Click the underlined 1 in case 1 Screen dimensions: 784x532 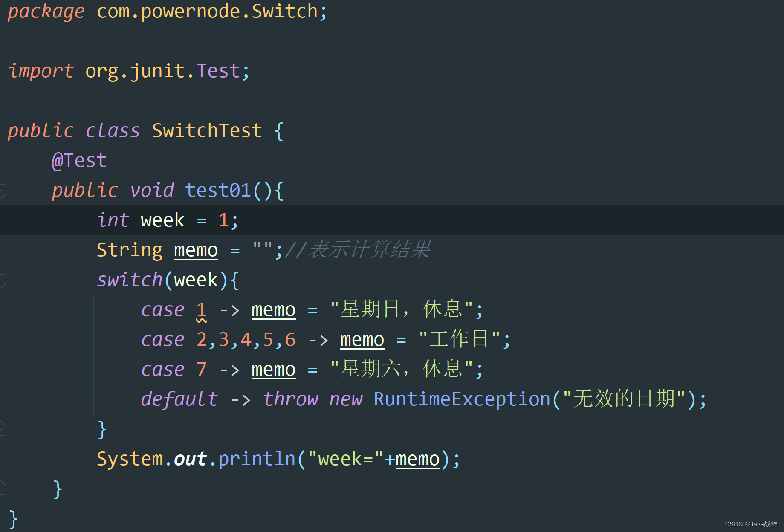[x=202, y=309]
